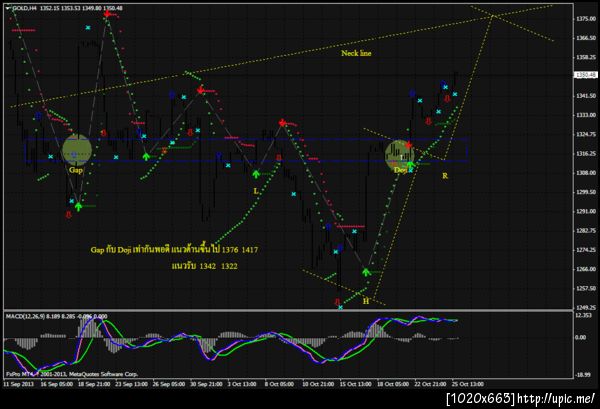Select the MACD scale value -18.99

[x=584, y=375]
